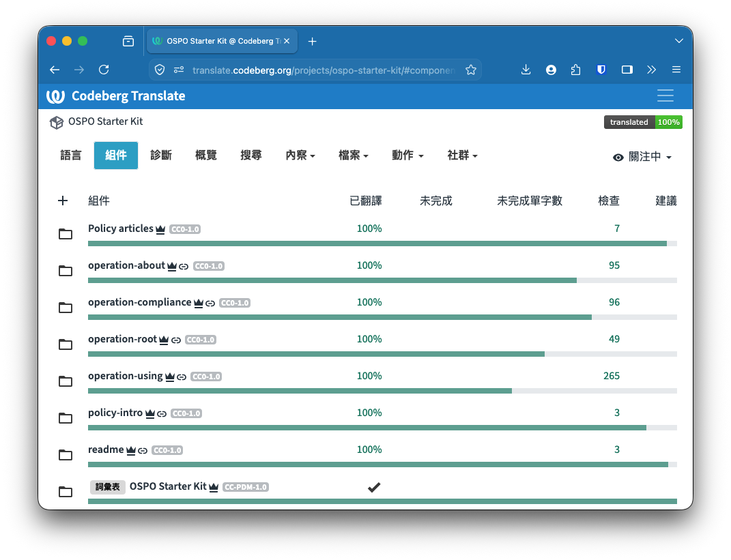Switch to the 概覽 (Overview) tab

[206, 155]
